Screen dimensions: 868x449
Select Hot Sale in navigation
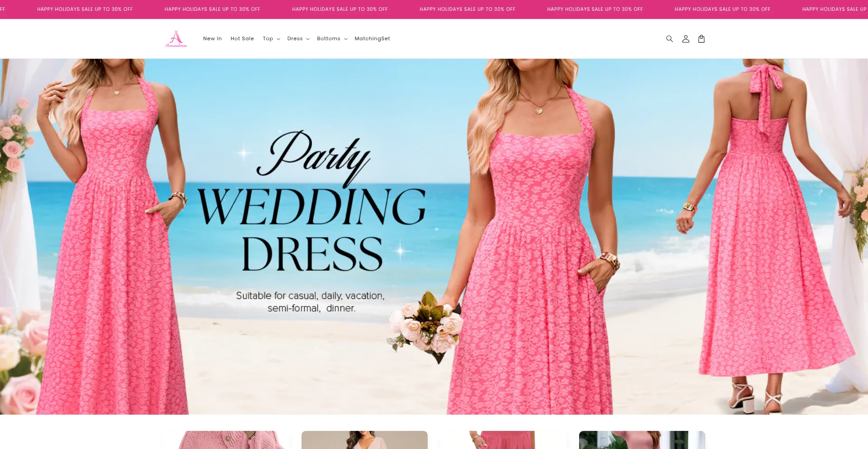coord(242,39)
